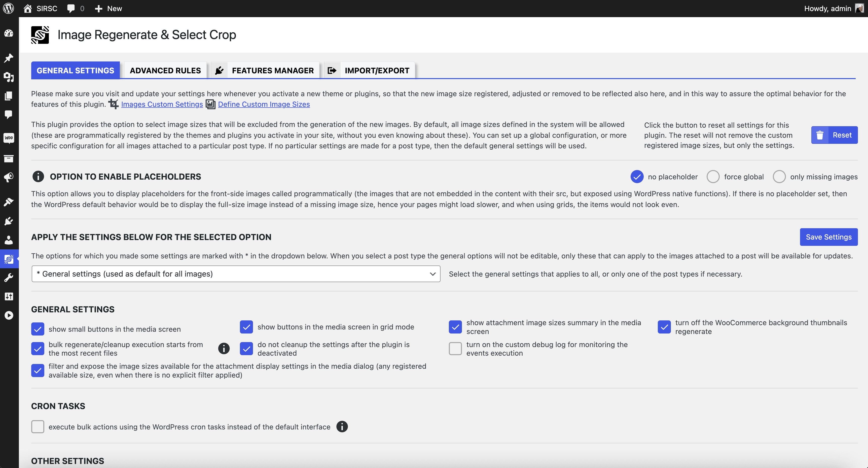
Task: Scroll down to view OTHER SETTINGS section
Action: tap(67, 460)
